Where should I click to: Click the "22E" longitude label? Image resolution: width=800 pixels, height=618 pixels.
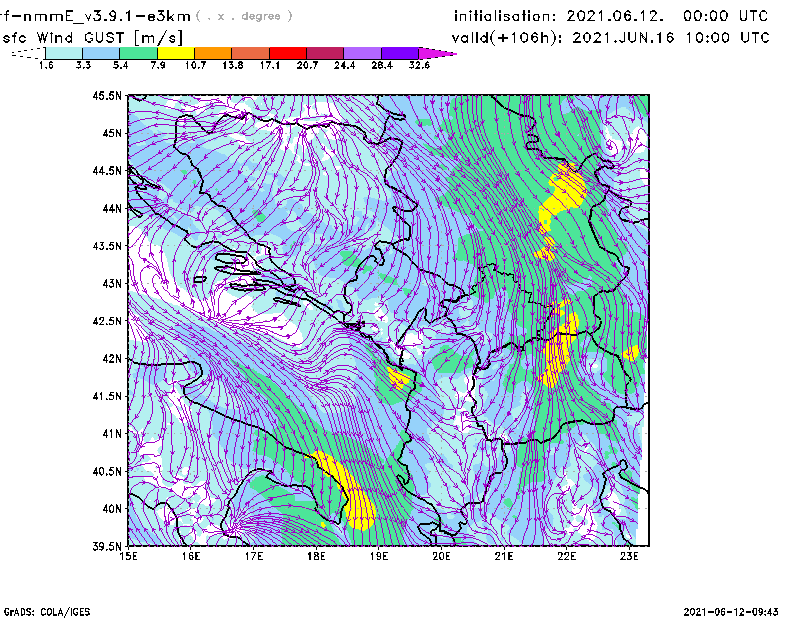click(566, 556)
